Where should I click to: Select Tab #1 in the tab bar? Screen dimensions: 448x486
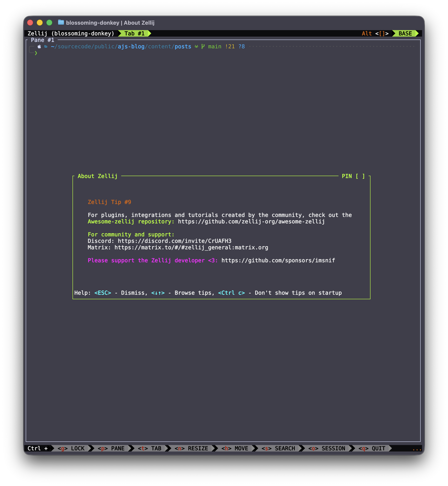click(x=134, y=33)
